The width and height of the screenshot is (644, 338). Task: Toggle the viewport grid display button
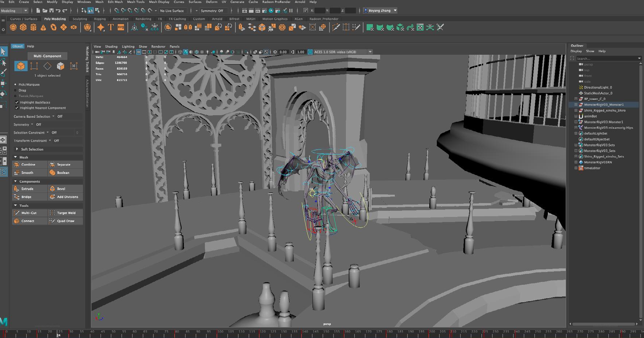click(139, 52)
